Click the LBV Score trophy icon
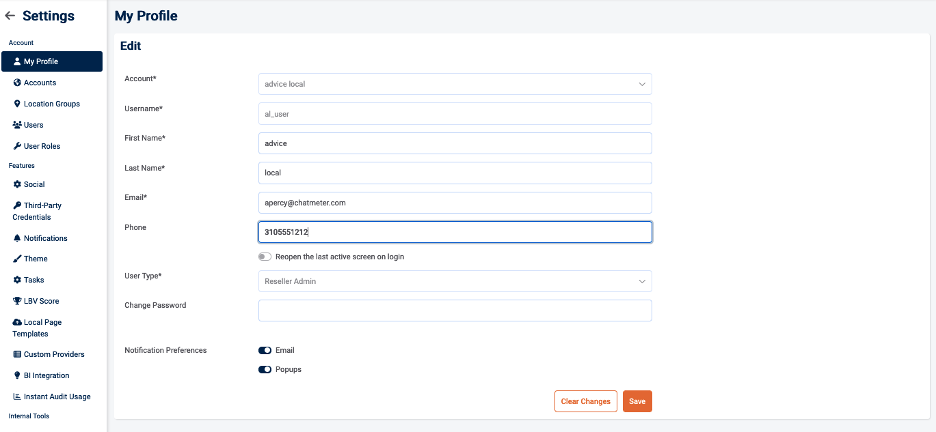This screenshot has width=936, height=432. [17, 301]
